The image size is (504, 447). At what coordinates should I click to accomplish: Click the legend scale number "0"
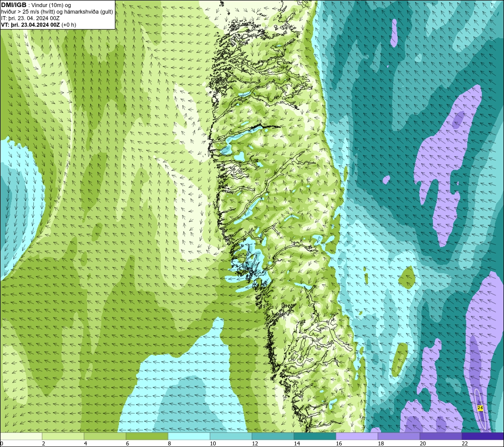point(2,443)
